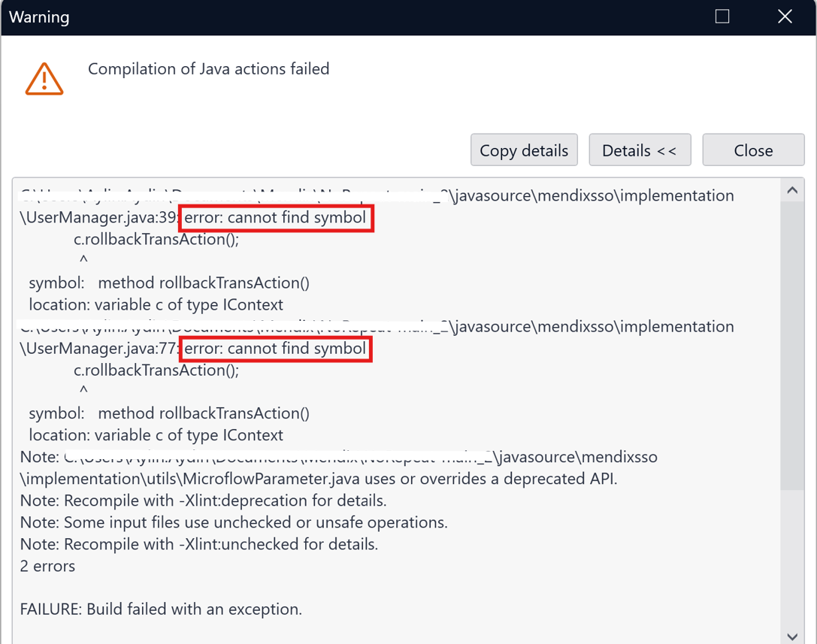Click the Warning title bar text

[x=39, y=17]
